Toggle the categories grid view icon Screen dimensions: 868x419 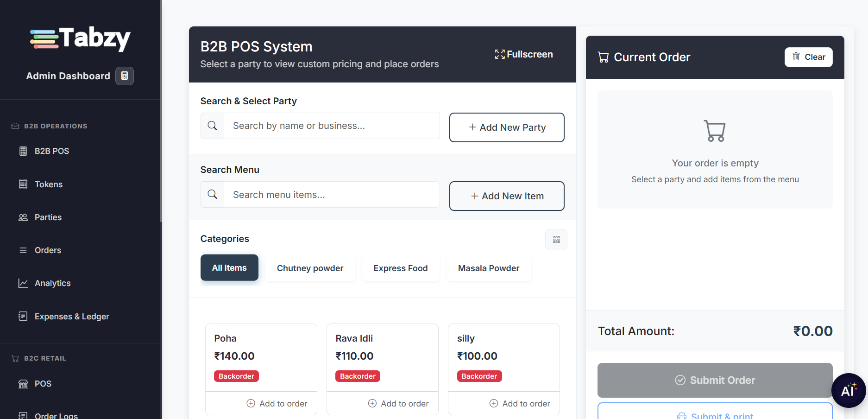click(556, 240)
